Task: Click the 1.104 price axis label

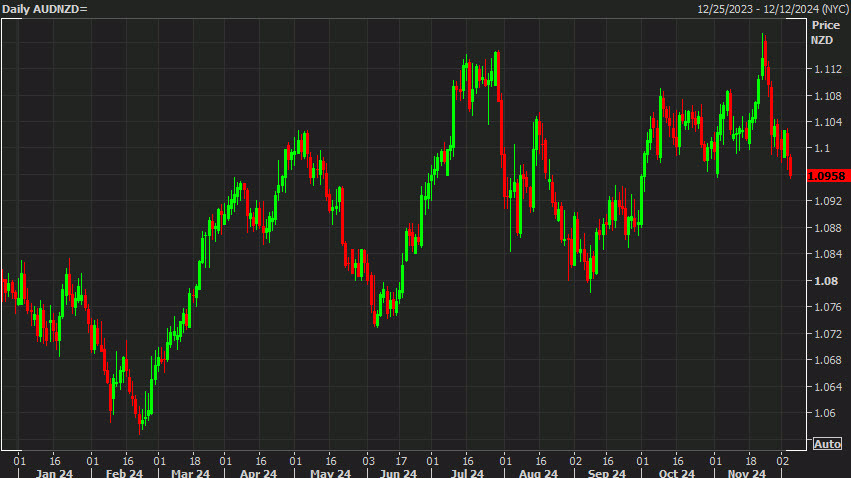Action: pyautogui.click(x=828, y=122)
